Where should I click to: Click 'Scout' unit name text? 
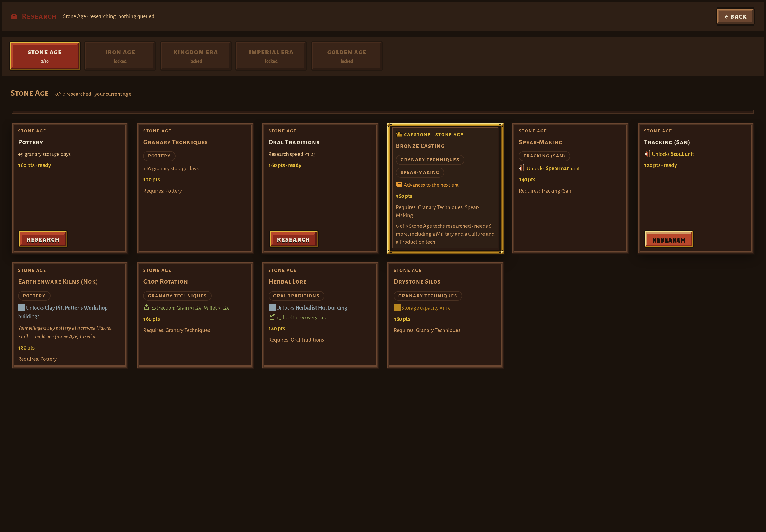point(677,154)
